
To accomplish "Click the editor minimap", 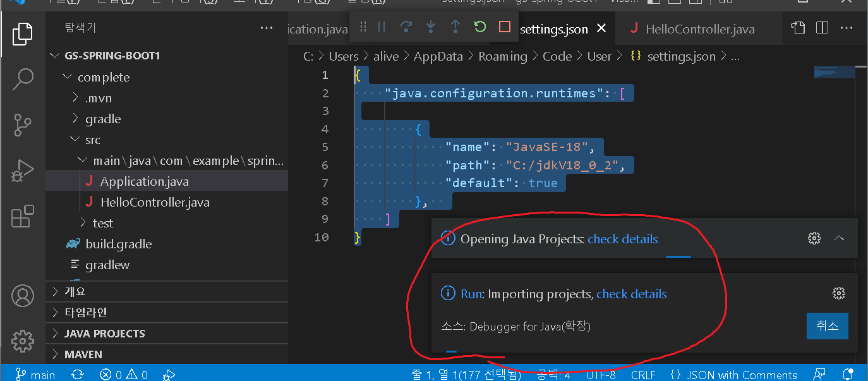I will (834, 73).
